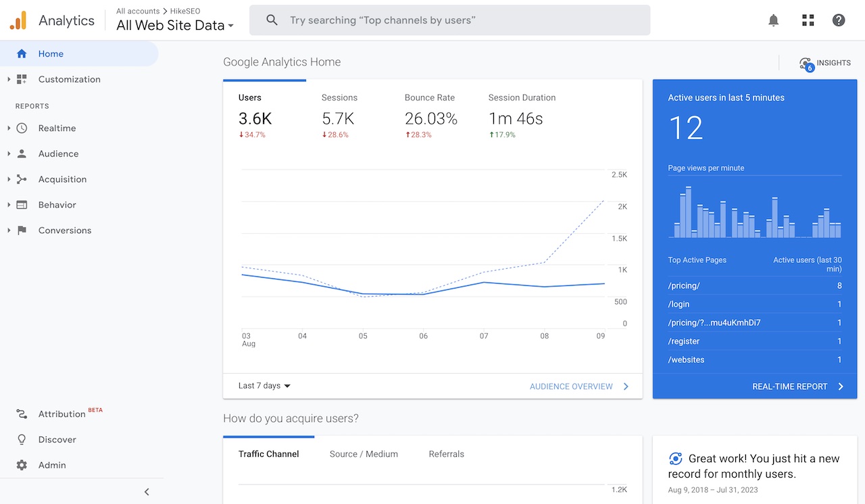Expand the Audience reports arrow
The width and height of the screenshot is (865, 504).
[x=9, y=154]
